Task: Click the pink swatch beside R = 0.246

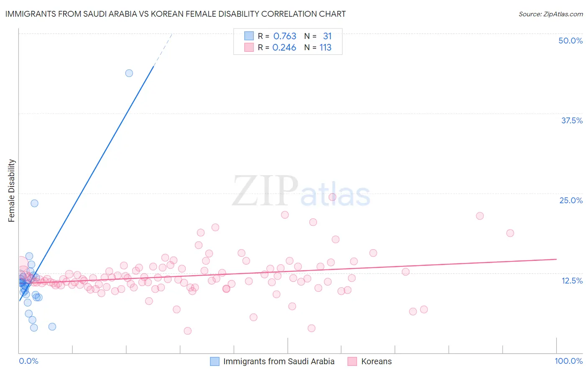Action: pos(249,47)
